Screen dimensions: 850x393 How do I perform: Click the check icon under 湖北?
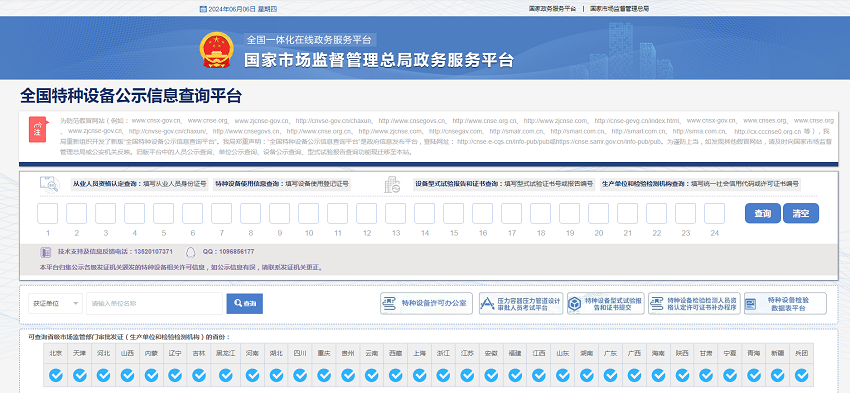pos(276,375)
